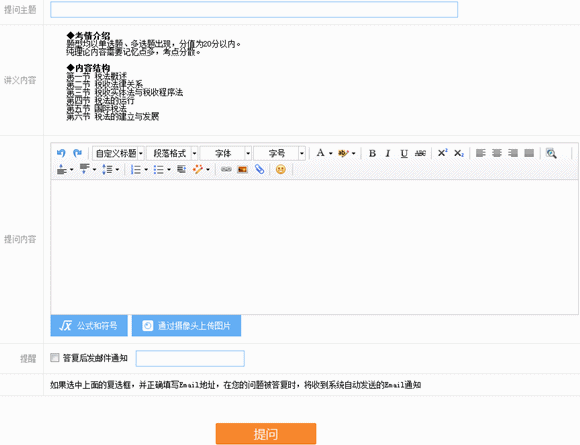Align text to the left
580x445 pixels.
(480, 153)
